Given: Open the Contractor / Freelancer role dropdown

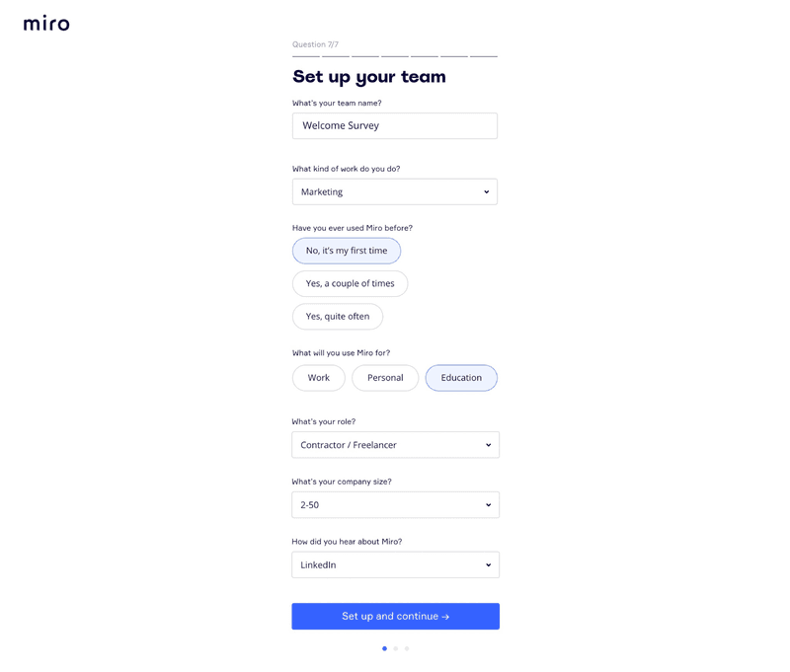Looking at the screenshot, I should (x=394, y=445).
